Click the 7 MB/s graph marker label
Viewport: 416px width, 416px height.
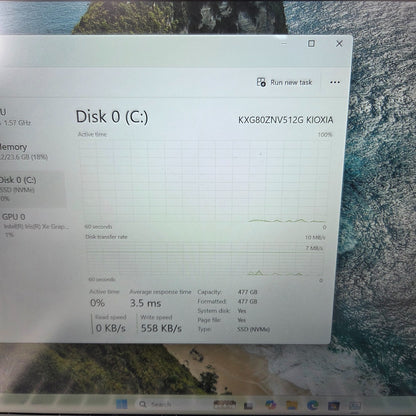pos(314,248)
